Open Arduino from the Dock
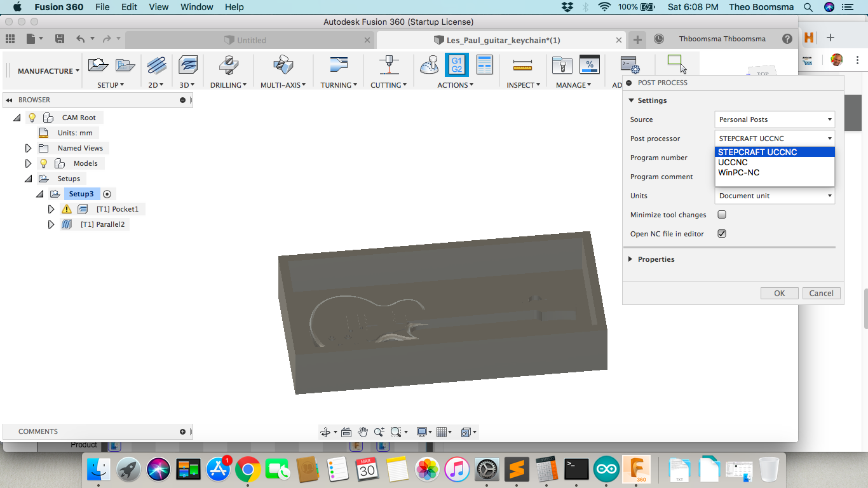868x488 pixels. (x=606, y=470)
